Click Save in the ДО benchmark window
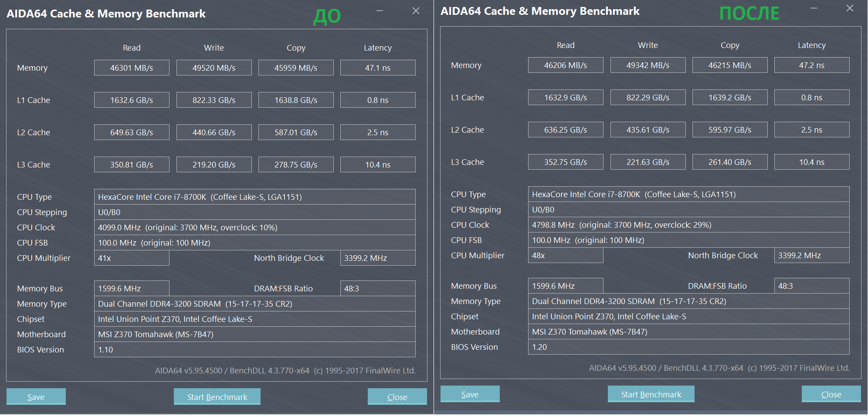 [x=36, y=396]
